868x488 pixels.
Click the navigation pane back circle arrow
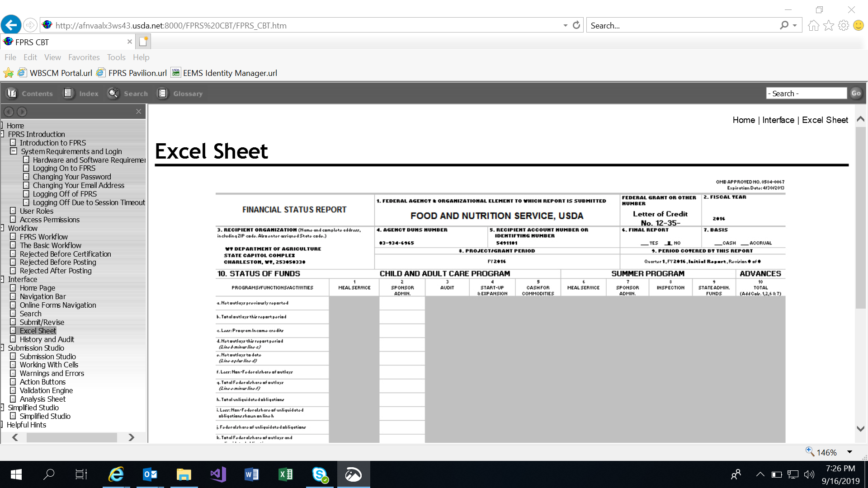coord(9,112)
